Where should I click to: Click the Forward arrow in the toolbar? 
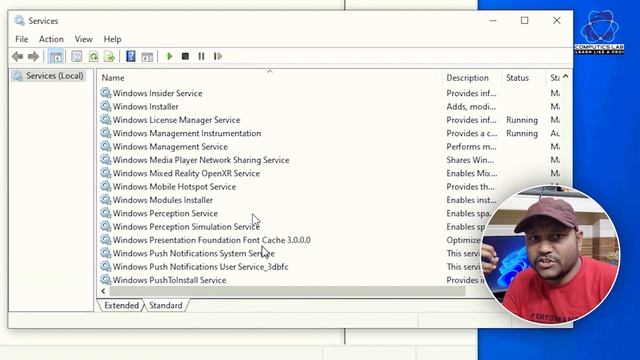[33, 56]
